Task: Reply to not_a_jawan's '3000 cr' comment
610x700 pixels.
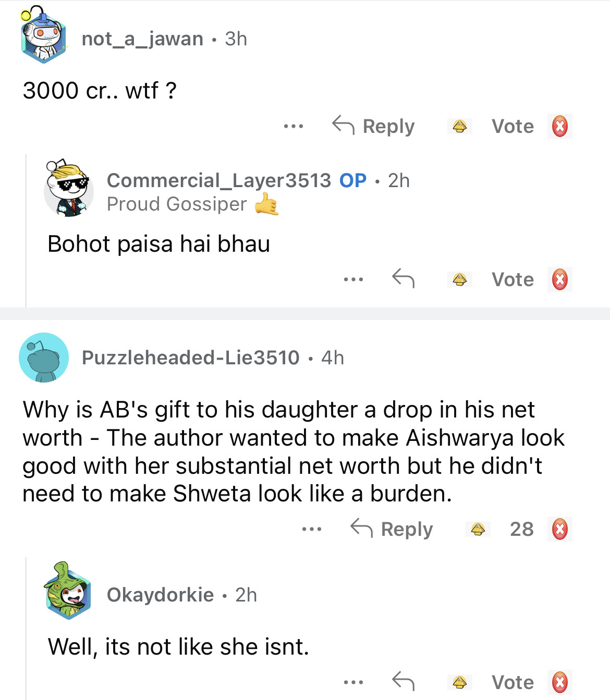Action: pos(374,126)
